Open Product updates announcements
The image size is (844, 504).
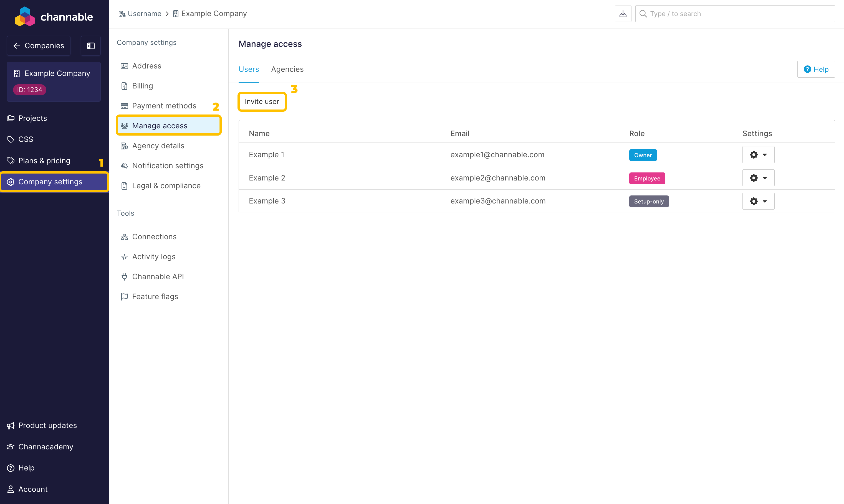(x=47, y=426)
